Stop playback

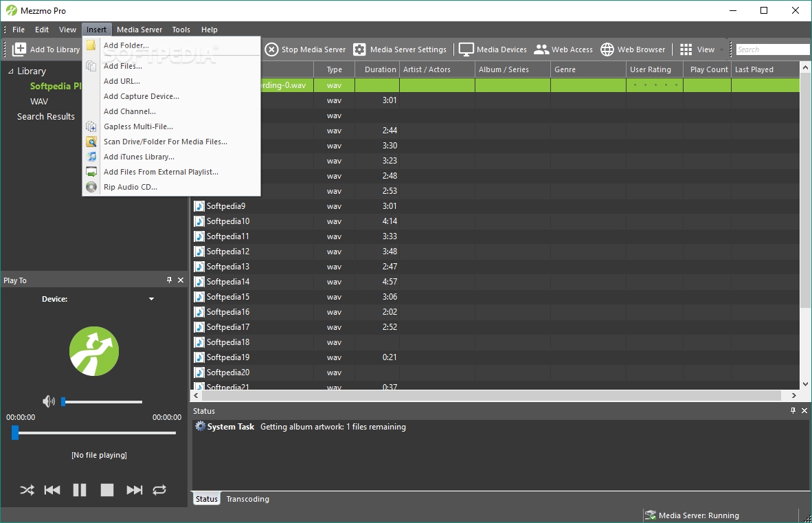[x=107, y=490]
